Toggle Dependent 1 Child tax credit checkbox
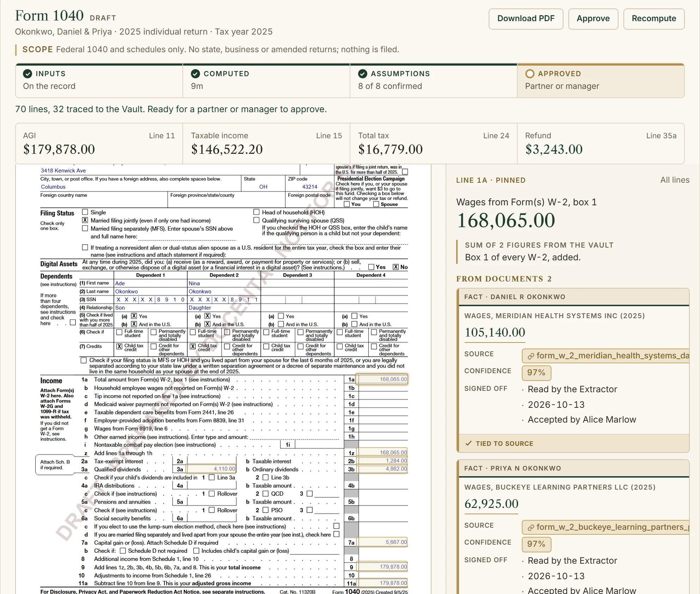Viewport: 700px width, 594px height. pos(120,346)
